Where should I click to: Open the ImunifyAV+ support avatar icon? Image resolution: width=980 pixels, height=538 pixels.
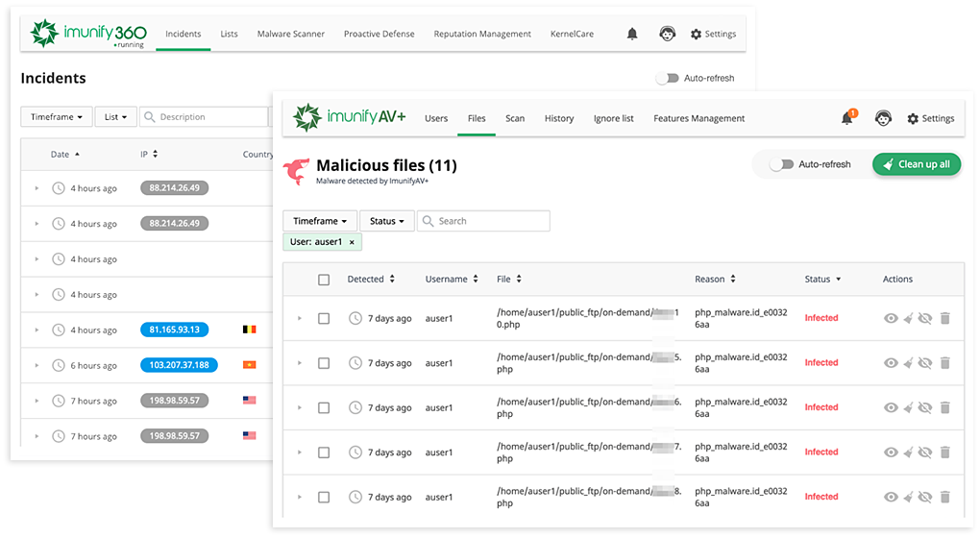[x=883, y=118]
